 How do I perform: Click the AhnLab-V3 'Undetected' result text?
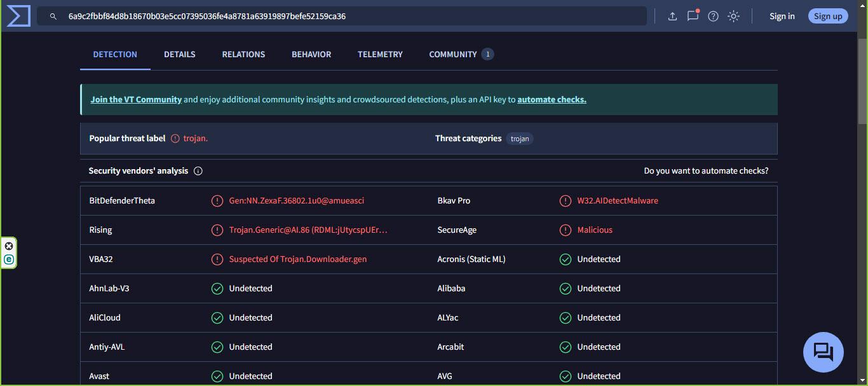tap(250, 289)
